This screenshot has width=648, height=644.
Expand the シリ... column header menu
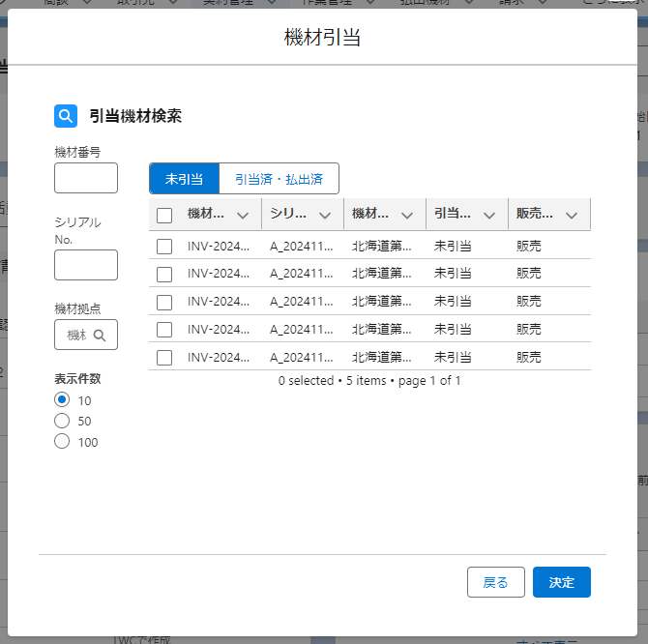pyautogui.click(x=325, y=215)
